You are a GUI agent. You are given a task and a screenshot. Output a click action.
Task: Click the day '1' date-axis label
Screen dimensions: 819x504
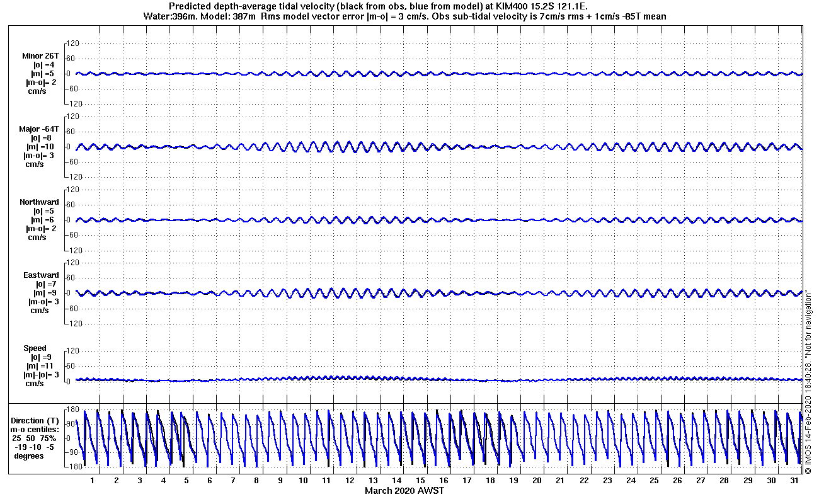(x=93, y=481)
